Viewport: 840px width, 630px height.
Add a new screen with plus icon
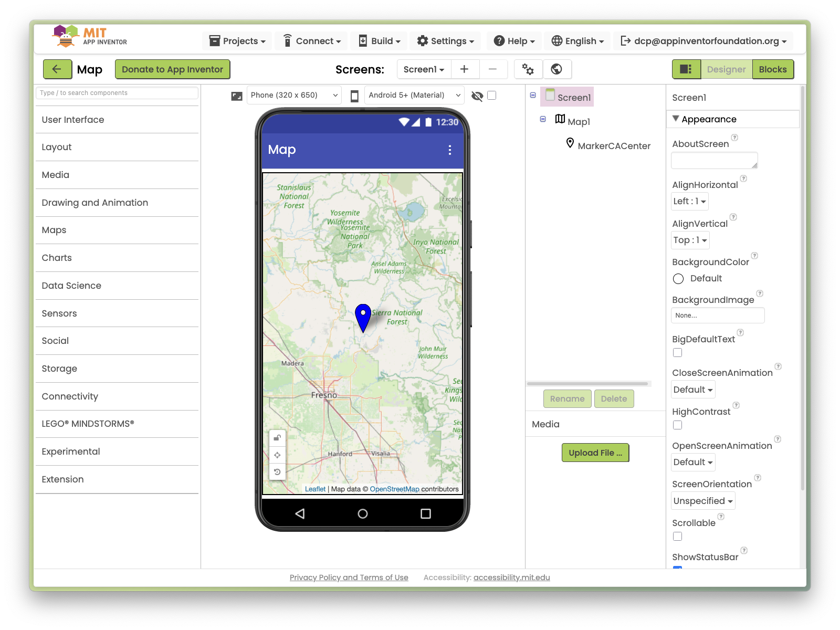click(x=464, y=69)
